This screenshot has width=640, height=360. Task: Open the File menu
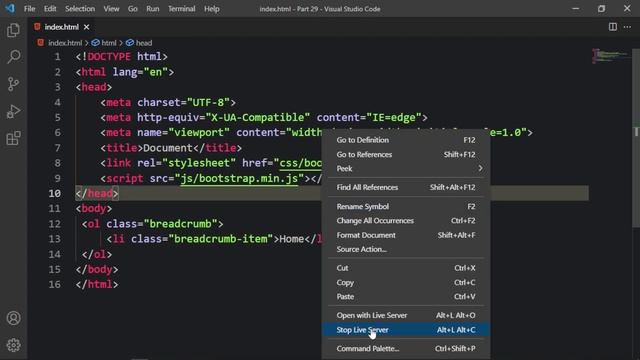pos(29,9)
